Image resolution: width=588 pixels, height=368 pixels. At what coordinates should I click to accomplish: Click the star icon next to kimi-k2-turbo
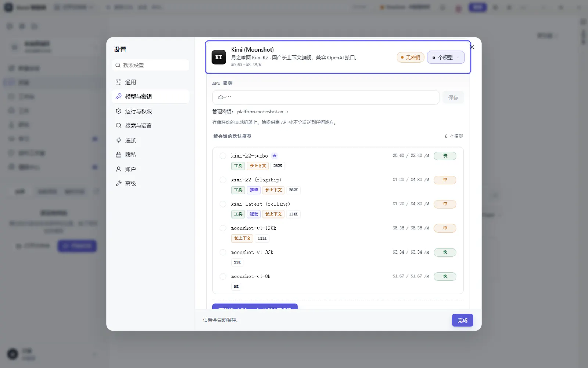click(275, 156)
